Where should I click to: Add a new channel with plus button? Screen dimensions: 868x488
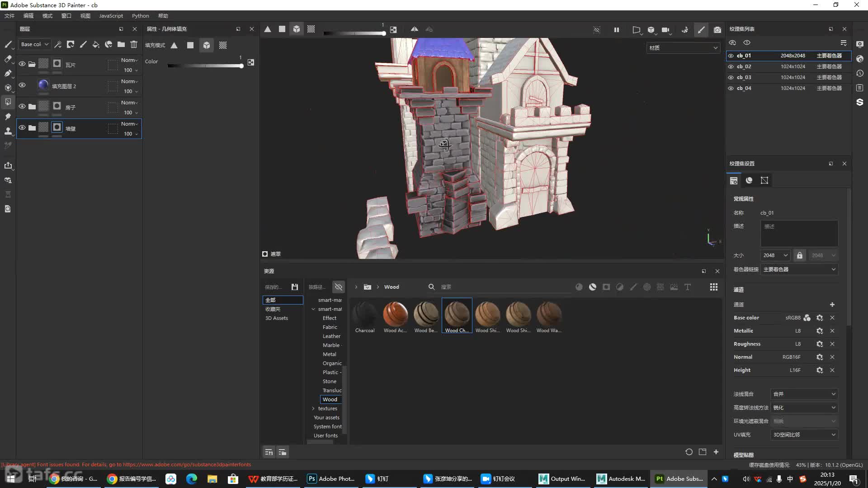[832, 305]
